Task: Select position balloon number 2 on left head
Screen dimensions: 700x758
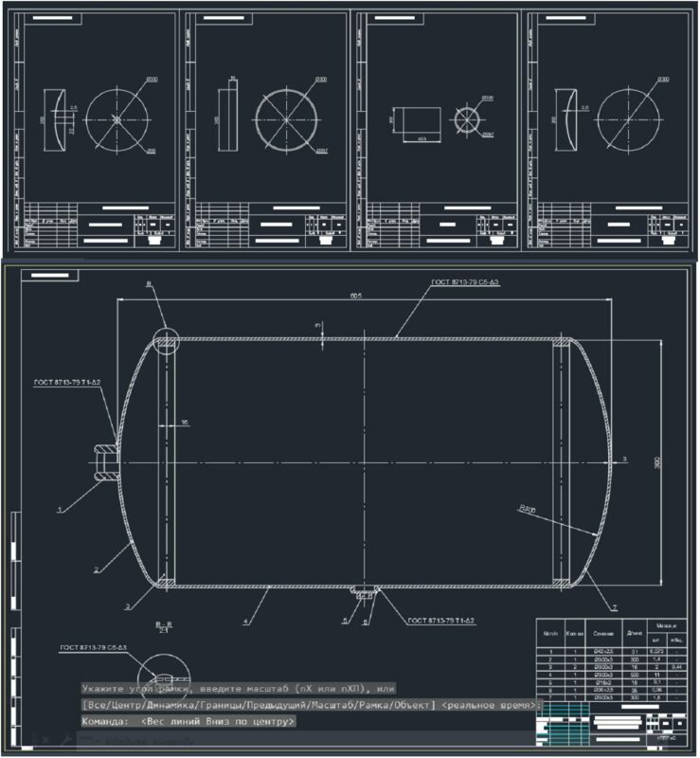Action: click(x=96, y=570)
